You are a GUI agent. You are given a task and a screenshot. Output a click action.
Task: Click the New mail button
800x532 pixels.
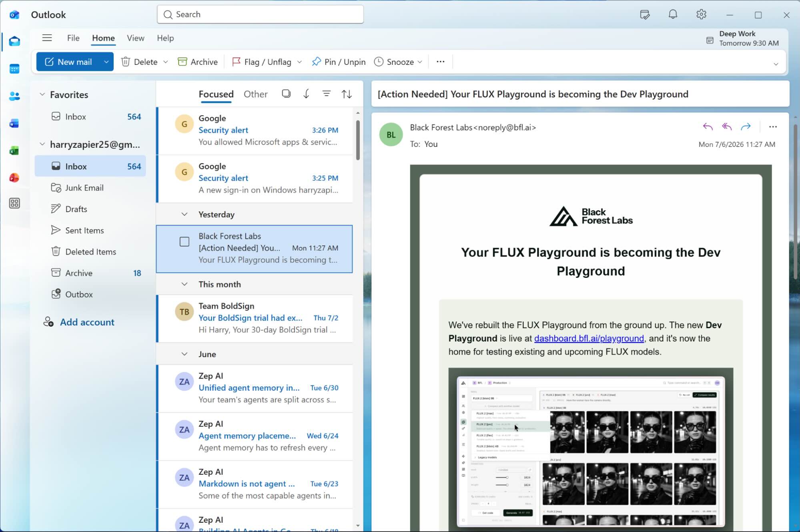68,62
